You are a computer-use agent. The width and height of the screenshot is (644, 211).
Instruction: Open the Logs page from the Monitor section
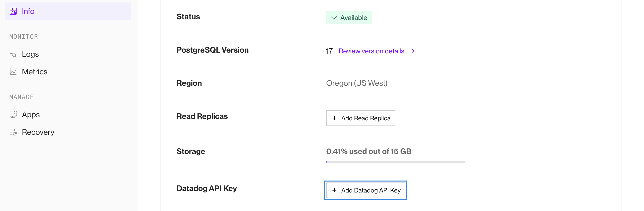tap(30, 54)
